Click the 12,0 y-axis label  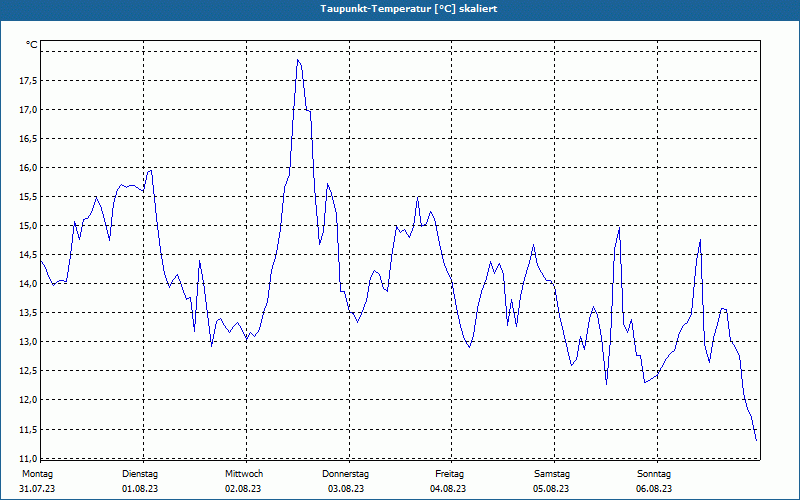[x=29, y=400]
